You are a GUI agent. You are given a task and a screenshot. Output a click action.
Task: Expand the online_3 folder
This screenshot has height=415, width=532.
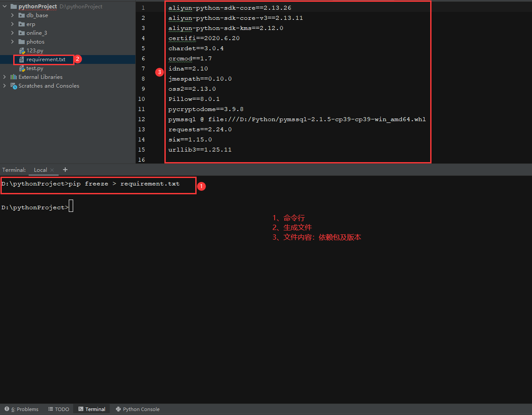tap(13, 33)
